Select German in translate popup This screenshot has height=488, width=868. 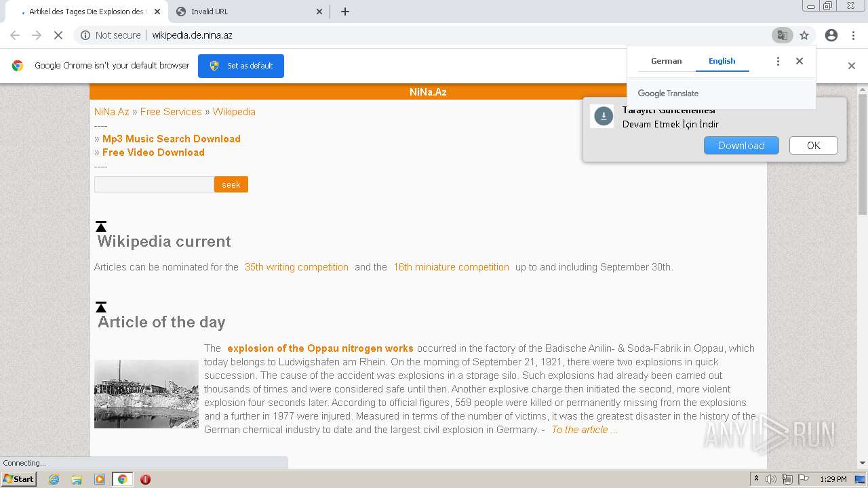click(666, 61)
